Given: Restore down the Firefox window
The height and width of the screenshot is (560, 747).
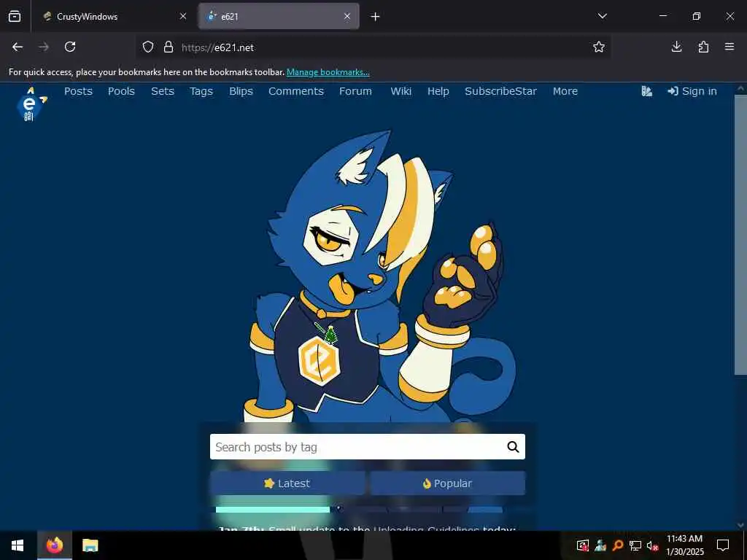Looking at the screenshot, I should click(697, 16).
